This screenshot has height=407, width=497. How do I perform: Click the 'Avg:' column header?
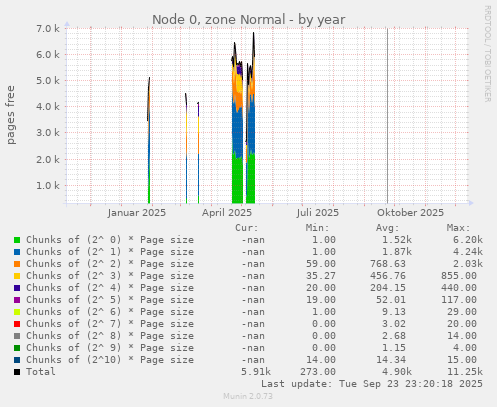388,228
